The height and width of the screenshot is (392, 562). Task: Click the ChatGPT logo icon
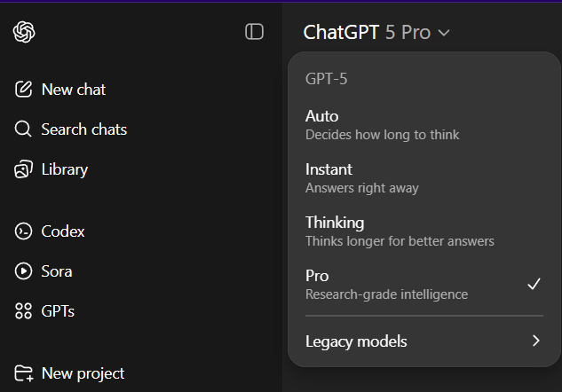[x=24, y=32]
